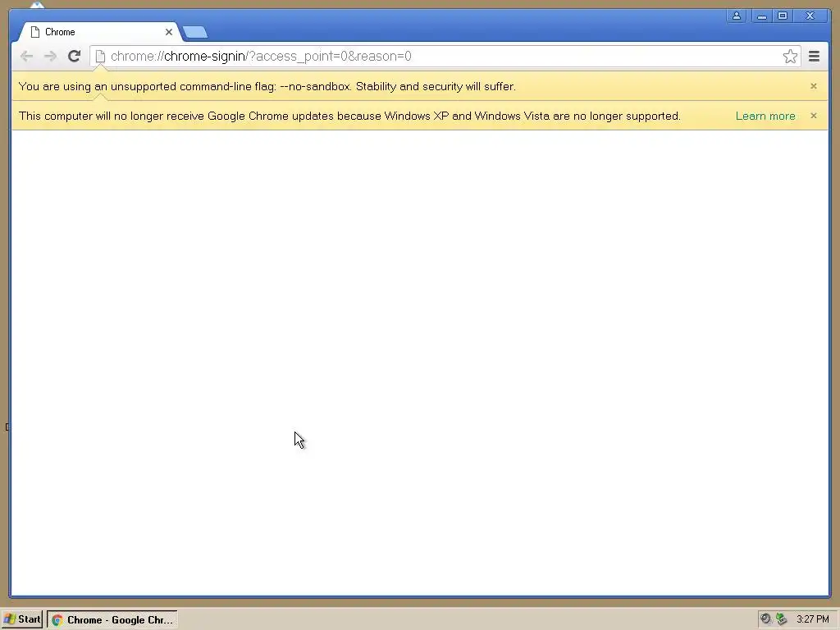Dismiss the Windows XP unsupported warning bar
Image resolution: width=840 pixels, height=630 pixels.
(813, 116)
